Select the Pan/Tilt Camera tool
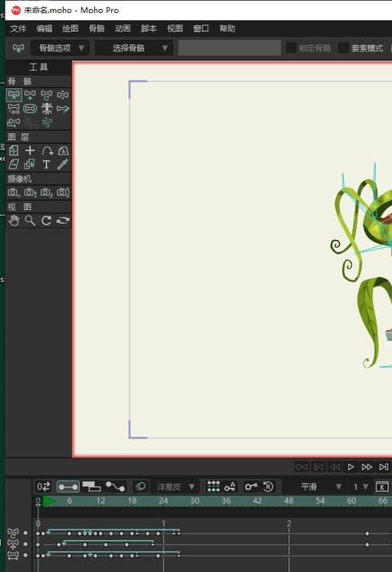This screenshot has width=392, height=572. tap(63, 192)
